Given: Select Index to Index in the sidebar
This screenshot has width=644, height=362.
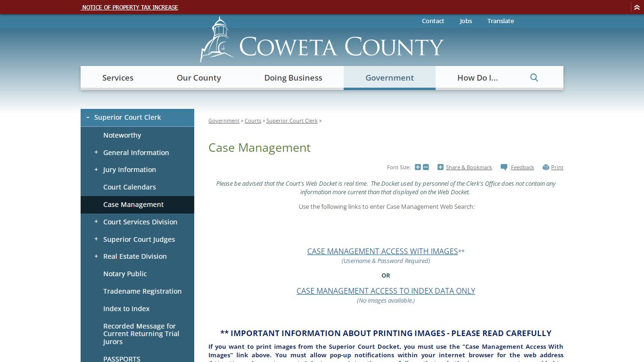Looking at the screenshot, I should click(126, 309).
